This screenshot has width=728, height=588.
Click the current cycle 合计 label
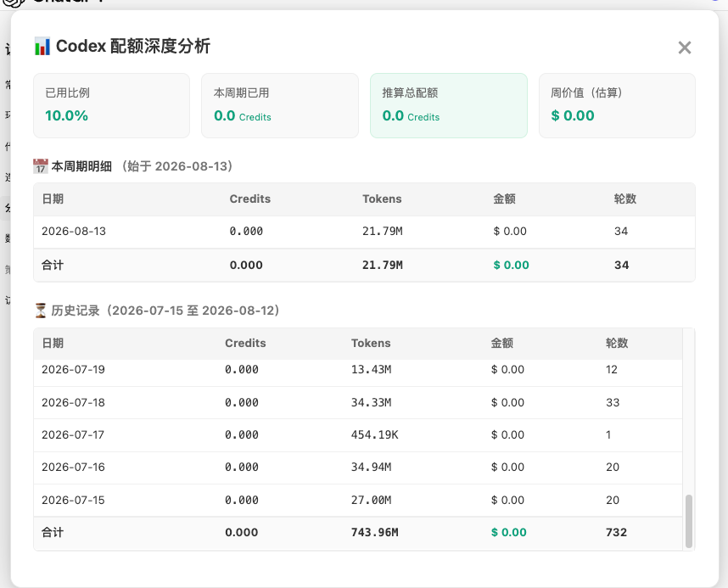53,266
